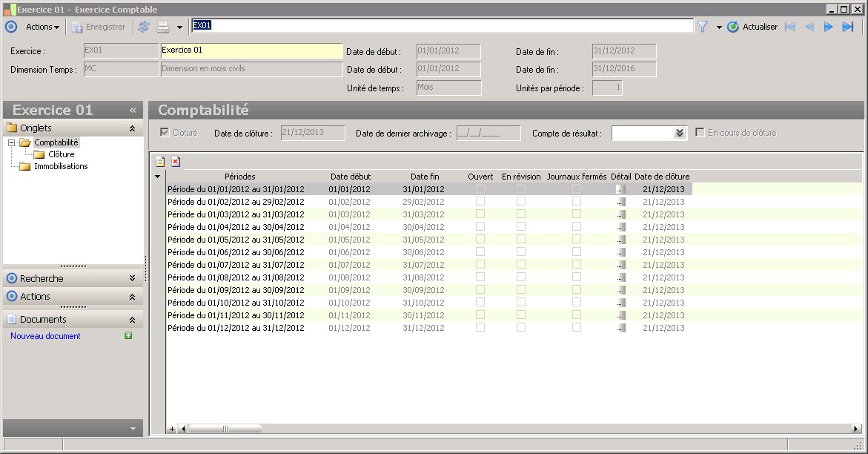
Task: Open Détail button for period 01/03/2012
Action: pos(620,214)
